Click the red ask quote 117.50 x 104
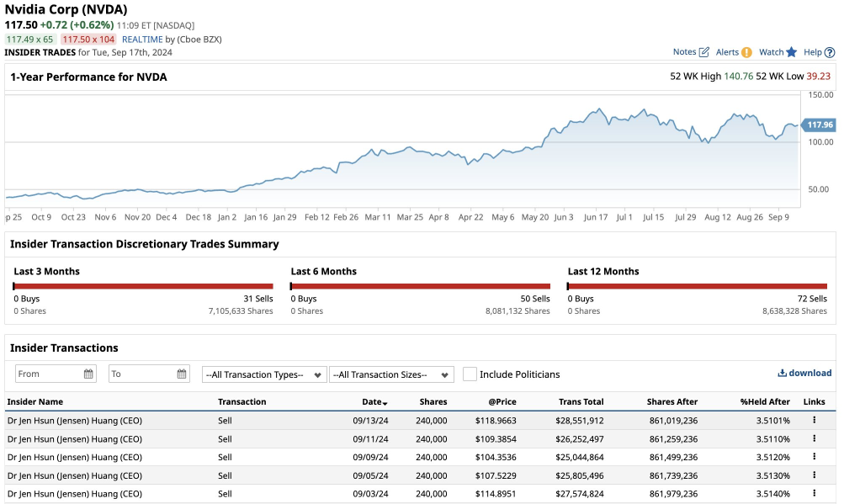This screenshot has height=504, width=844. pos(88,40)
